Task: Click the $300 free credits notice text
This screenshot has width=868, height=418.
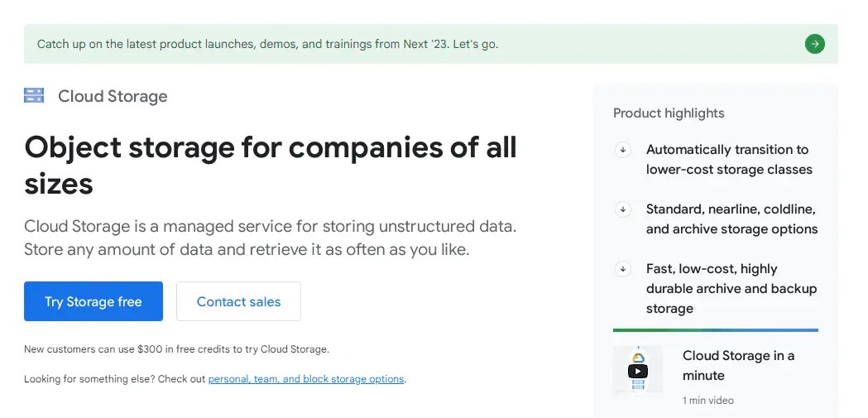Action: [176, 349]
